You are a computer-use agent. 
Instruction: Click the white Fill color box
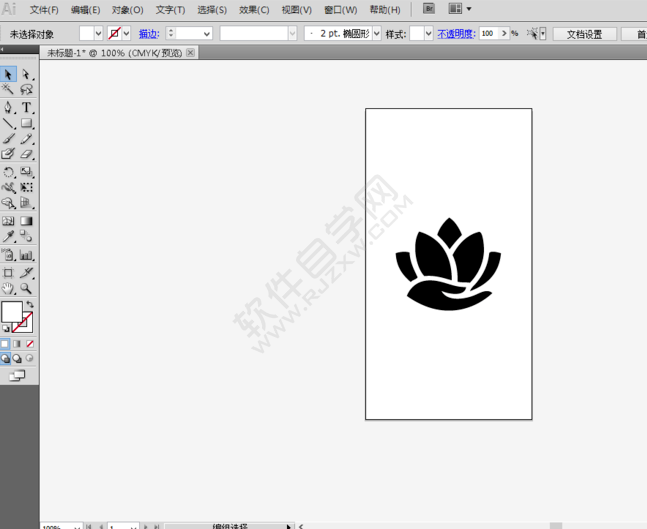(x=12, y=312)
